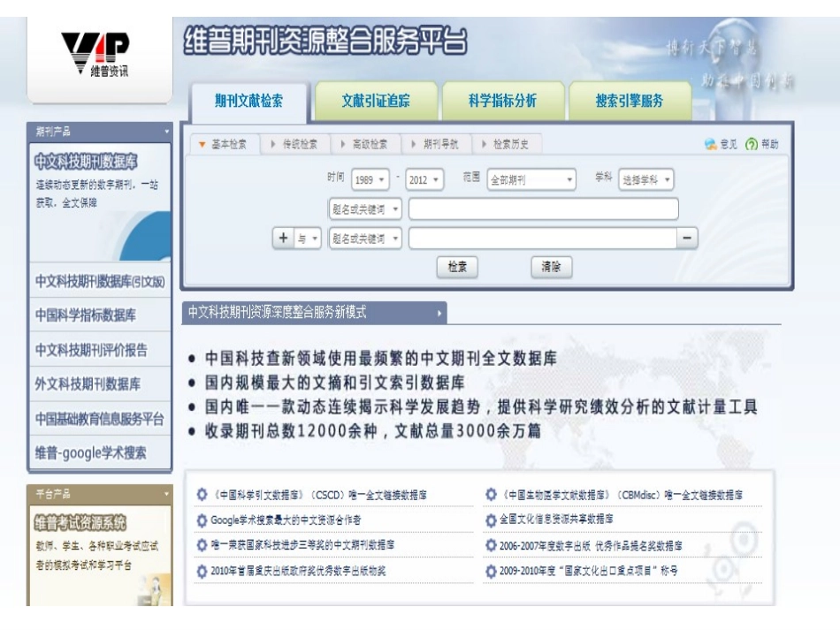Click text 国内规模最大的文摘和引文索引数据库
Viewport: 840px width, 630px height.
(335, 383)
